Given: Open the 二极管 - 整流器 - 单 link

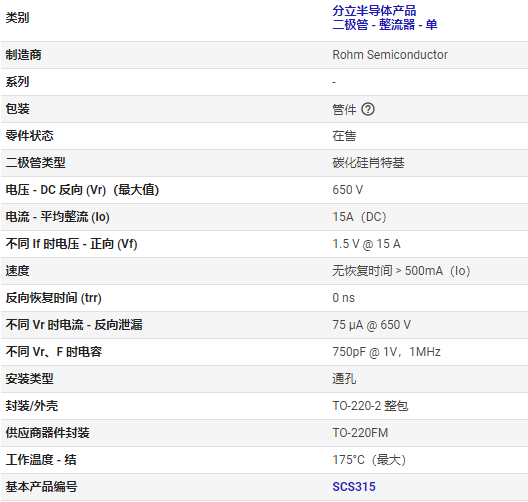Looking at the screenshot, I should [385, 25].
